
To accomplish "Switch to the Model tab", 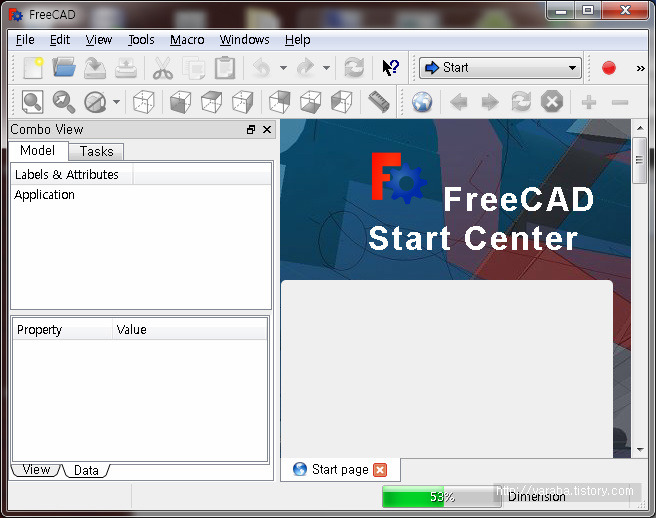I will click(38, 151).
